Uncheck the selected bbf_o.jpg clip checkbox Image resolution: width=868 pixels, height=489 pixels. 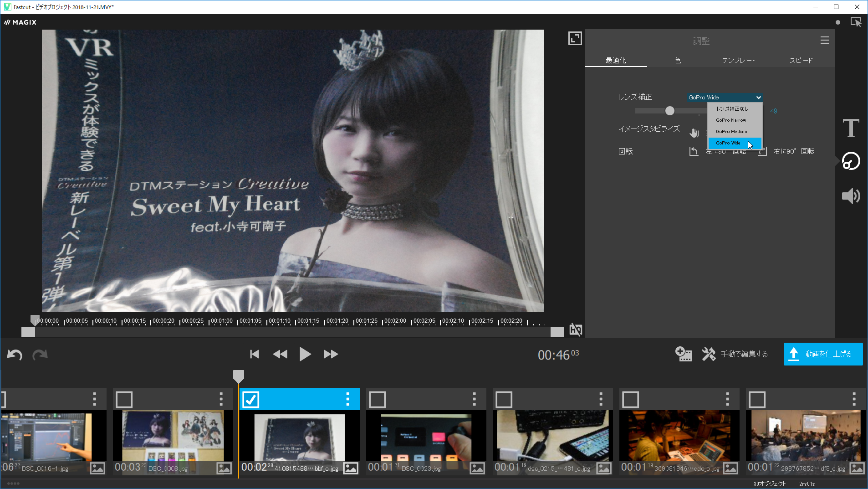(250, 400)
